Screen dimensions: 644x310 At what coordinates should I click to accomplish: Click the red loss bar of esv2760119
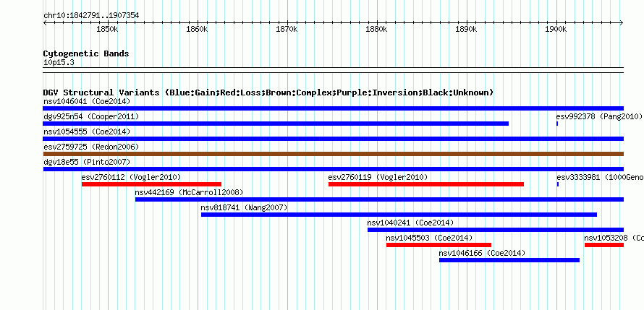426,184
